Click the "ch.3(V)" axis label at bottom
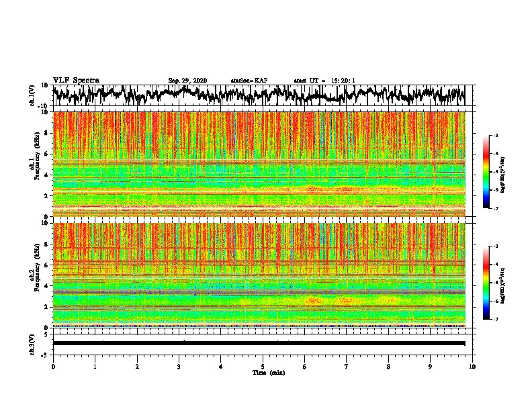The height and width of the screenshot is (411, 532). [32, 345]
